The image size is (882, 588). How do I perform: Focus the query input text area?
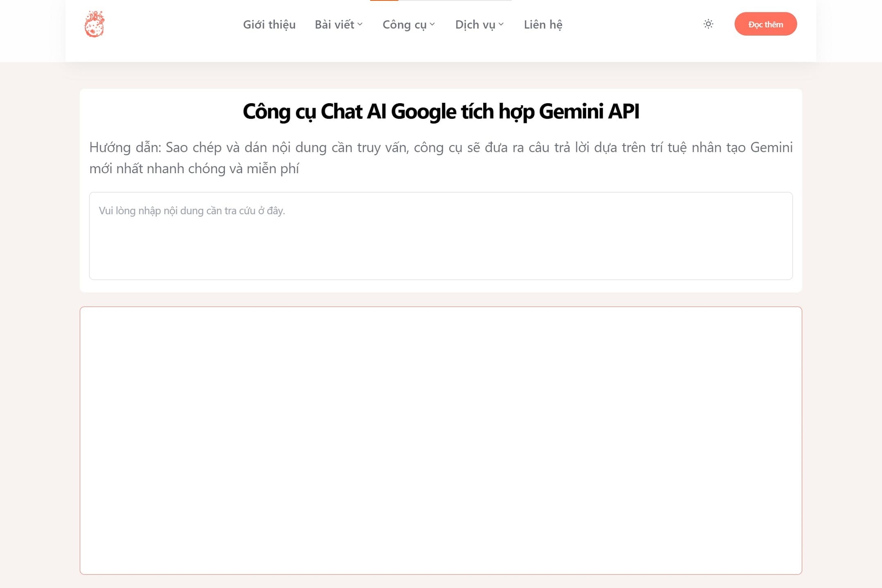click(x=441, y=236)
